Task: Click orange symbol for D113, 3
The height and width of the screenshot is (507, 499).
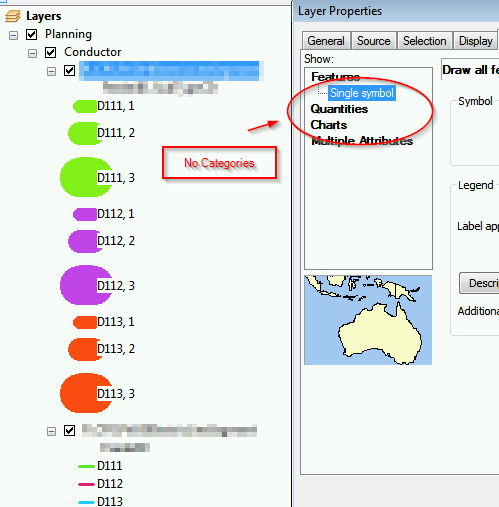Action: [86, 393]
